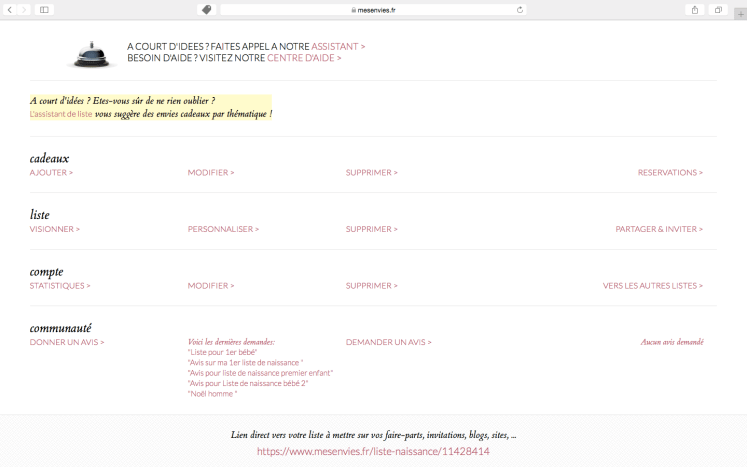
Task: Go to VERS LES AUTRES LISTES
Action: [x=652, y=286]
